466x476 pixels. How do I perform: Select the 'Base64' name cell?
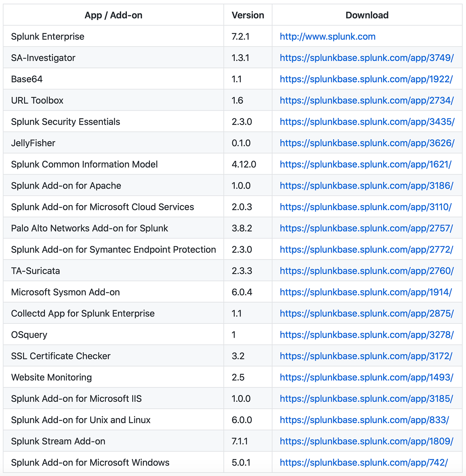pyautogui.click(x=114, y=79)
